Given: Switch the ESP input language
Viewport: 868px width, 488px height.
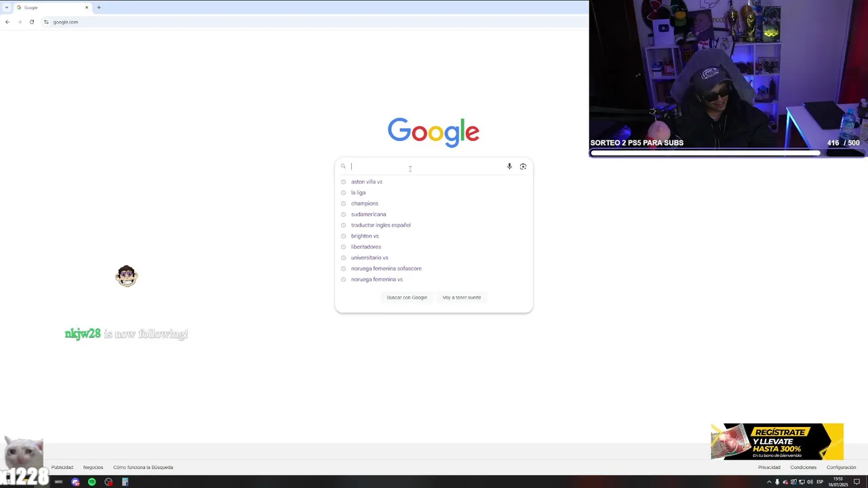Looking at the screenshot, I should pos(820,482).
